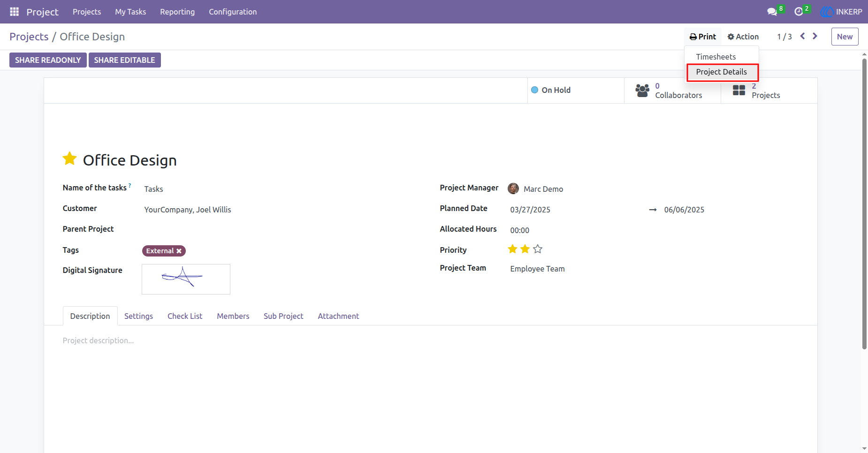Click the SHARE EDITABLE button
868x453 pixels.
tap(125, 60)
